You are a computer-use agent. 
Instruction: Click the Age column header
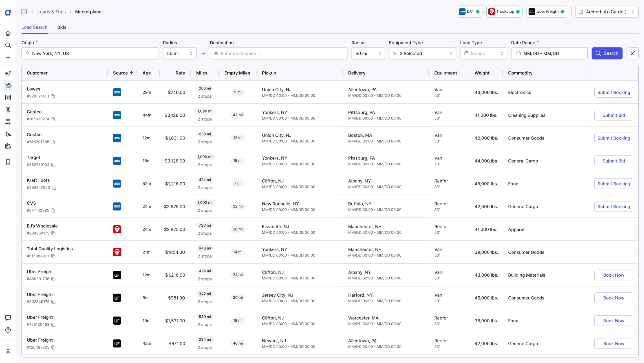pos(147,73)
